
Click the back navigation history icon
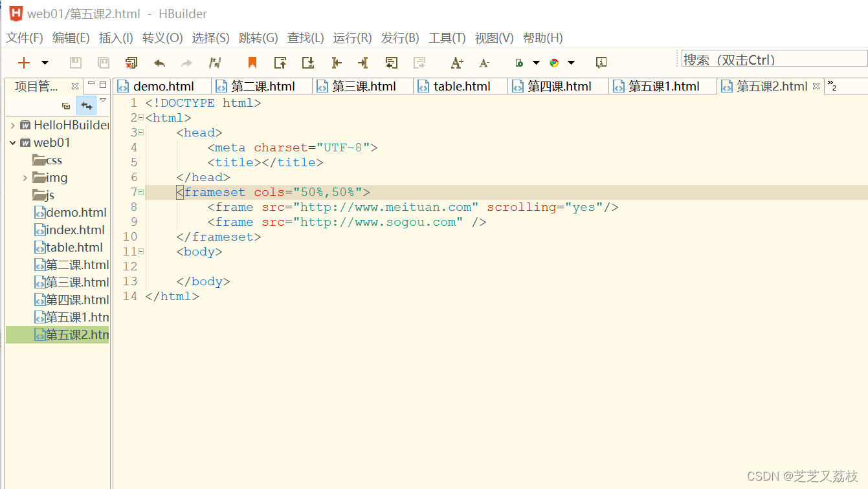(391, 63)
